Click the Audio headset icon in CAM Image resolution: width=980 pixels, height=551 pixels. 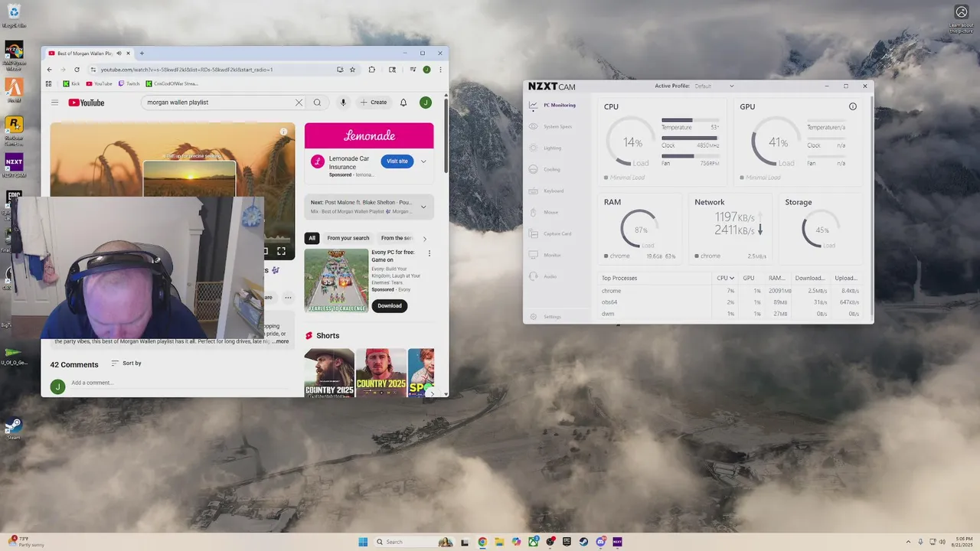(x=534, y=276)
